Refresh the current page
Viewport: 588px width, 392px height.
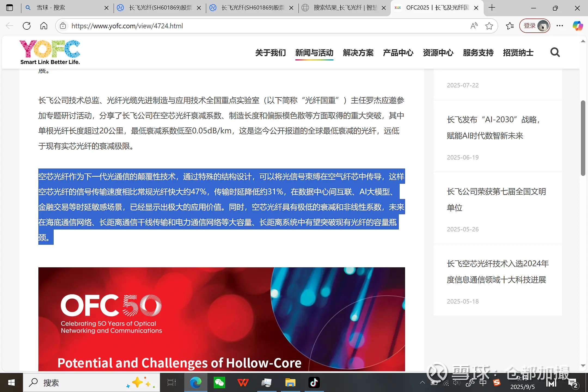point(27,26)
